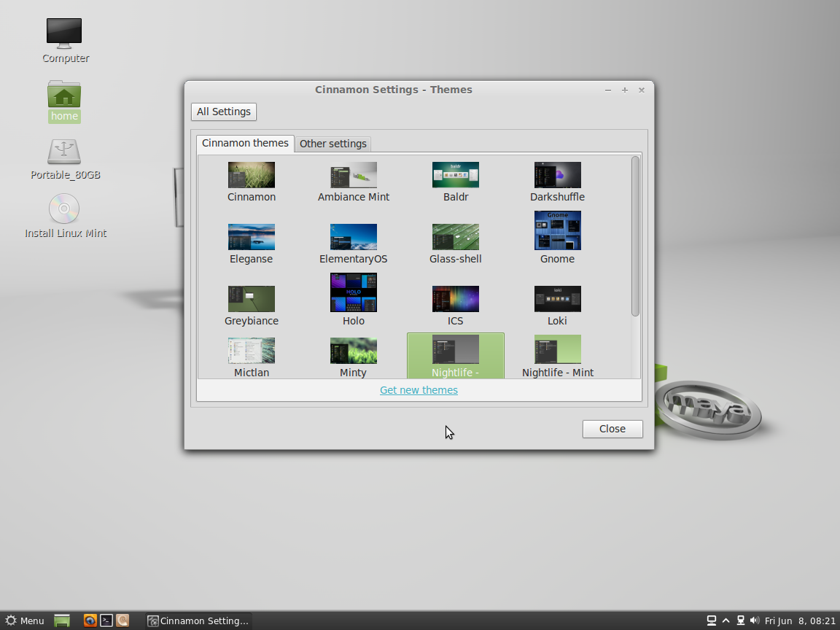
Task: Open the clock calendar applet
Action: (800, 621)
